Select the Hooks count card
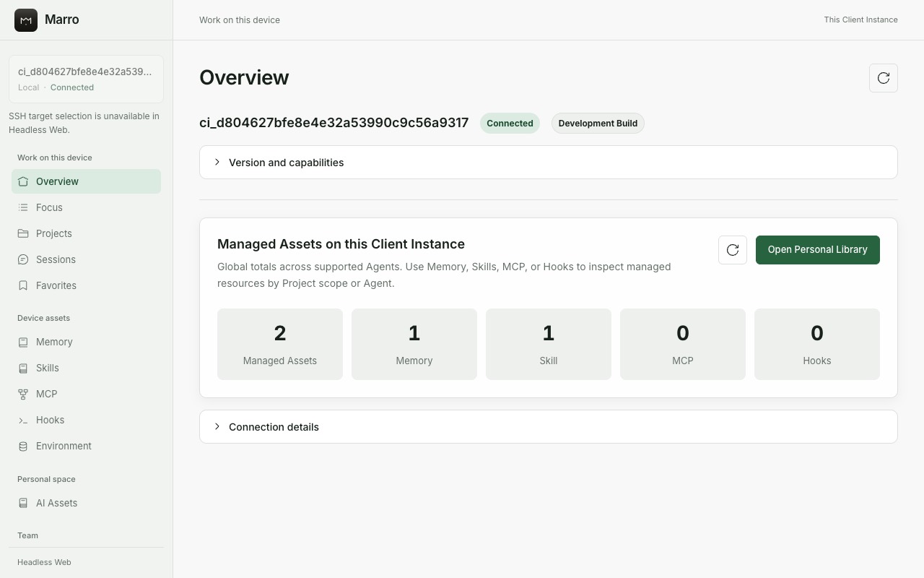 pyautogui.click(x=817, y=344)
